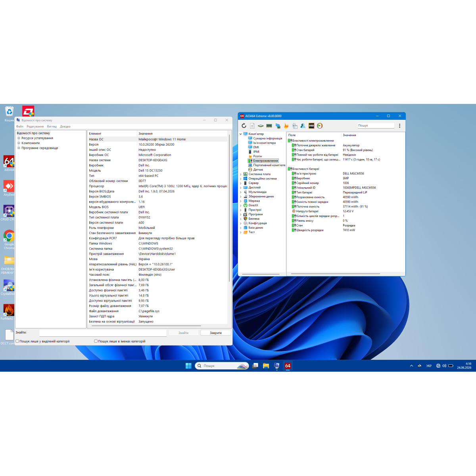476x476 pixels.
Task: Open the Recycle Bin desktop icon
Action: click(x=9, y=114)
